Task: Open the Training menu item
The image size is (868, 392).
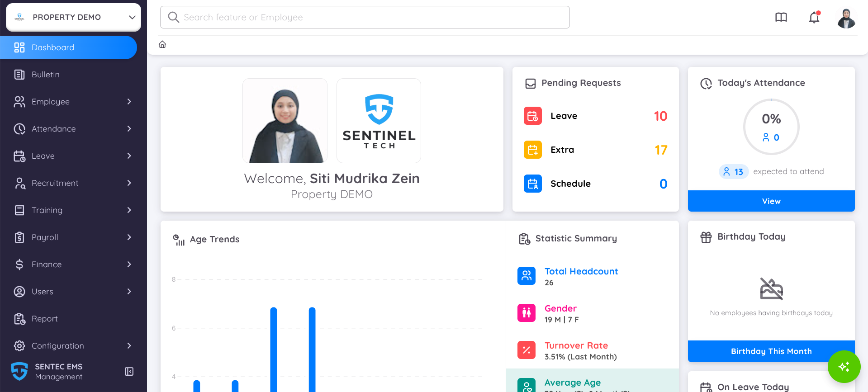Action: click(47, 210)
